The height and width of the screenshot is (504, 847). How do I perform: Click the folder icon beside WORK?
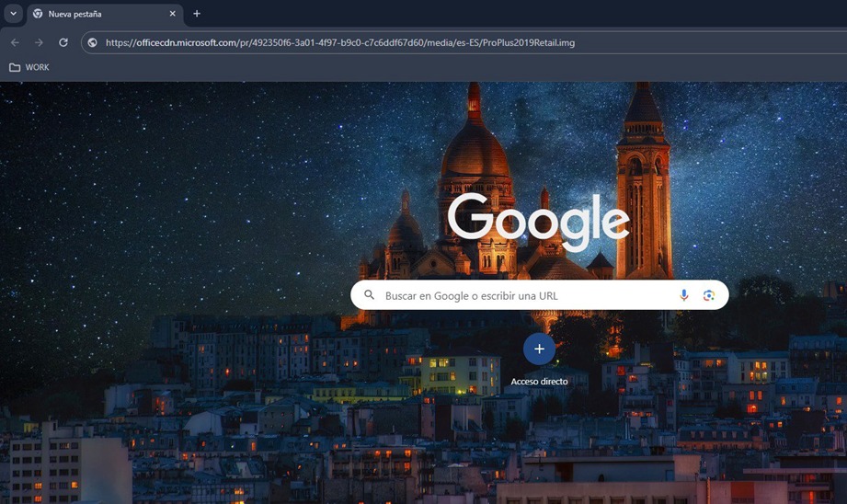point(15,67)
